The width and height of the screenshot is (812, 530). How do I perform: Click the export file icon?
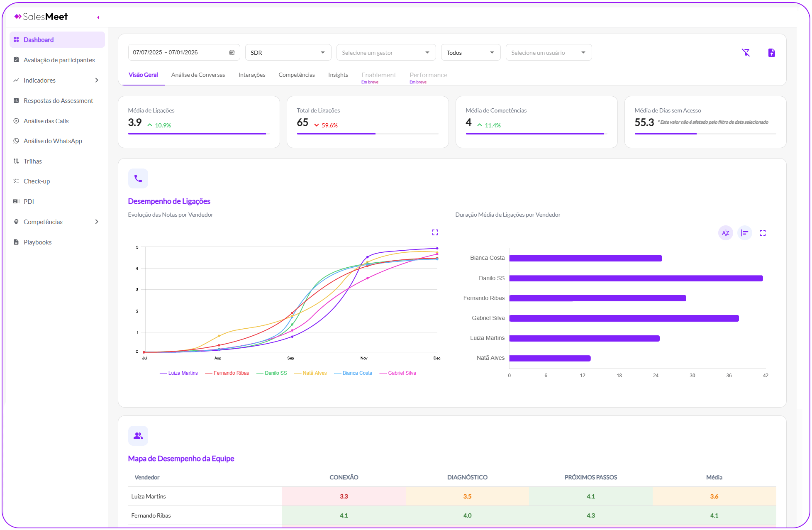[x=771, y=52]
